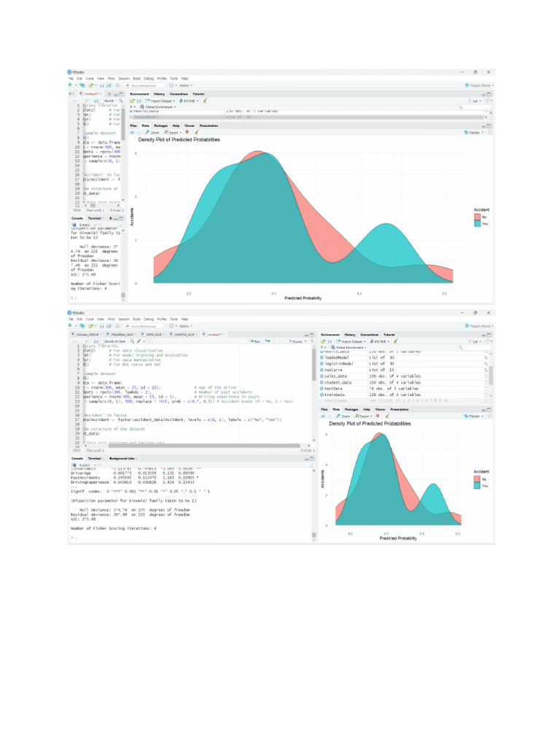Click the sales_data row in the Environment list
560x747 pixels.
404,376
